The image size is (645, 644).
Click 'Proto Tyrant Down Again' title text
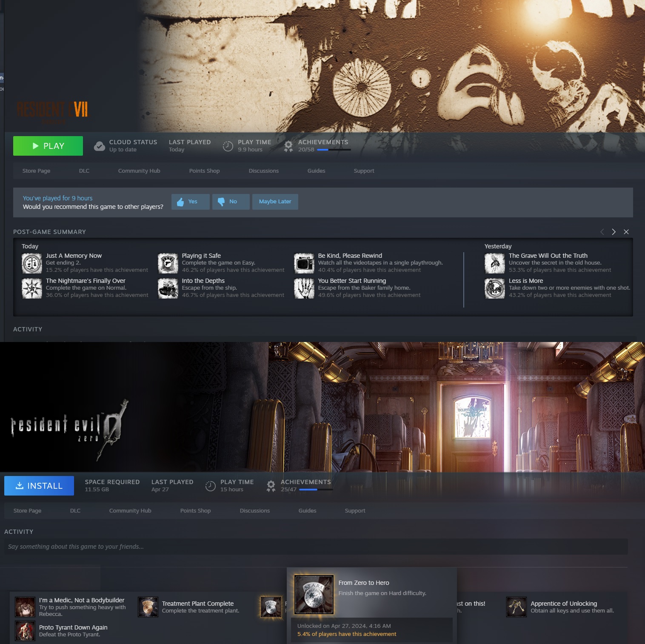(73, 627)
